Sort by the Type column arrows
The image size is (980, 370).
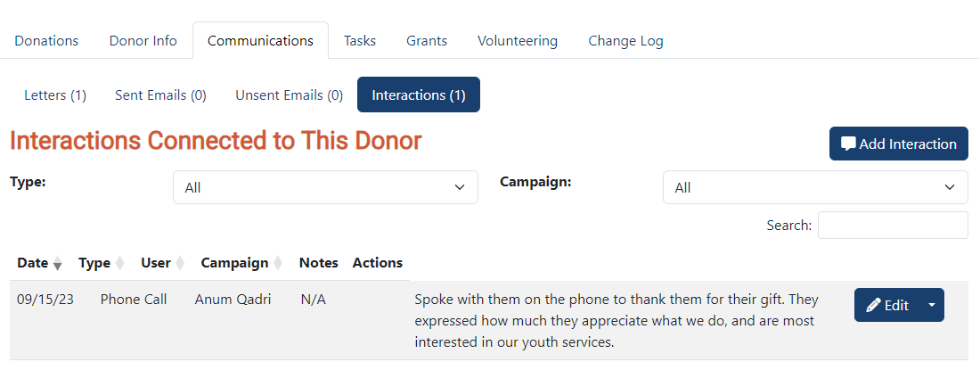[120, 263]
